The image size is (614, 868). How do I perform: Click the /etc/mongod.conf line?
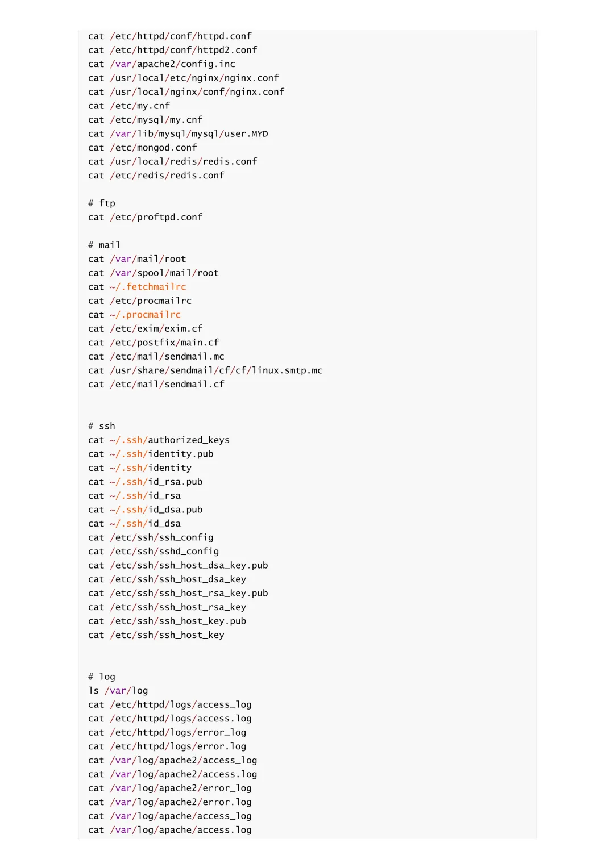click(143, 148)
